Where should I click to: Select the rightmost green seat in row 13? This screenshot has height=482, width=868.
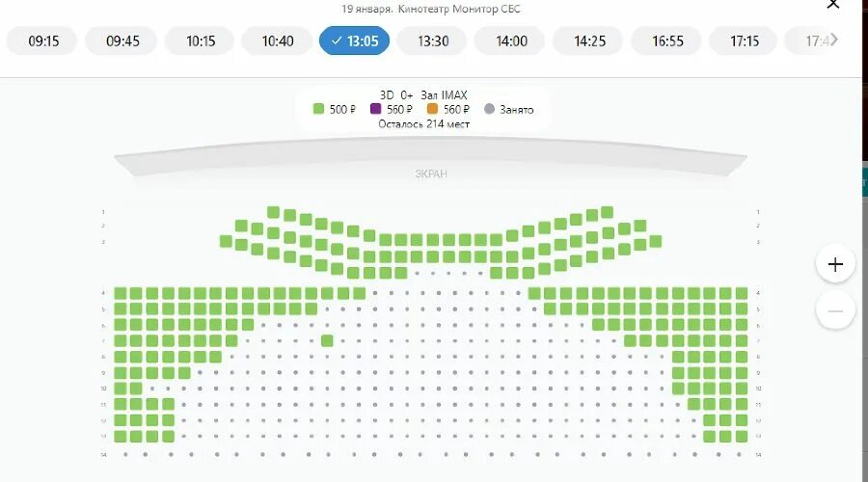(x=742, y=436)
